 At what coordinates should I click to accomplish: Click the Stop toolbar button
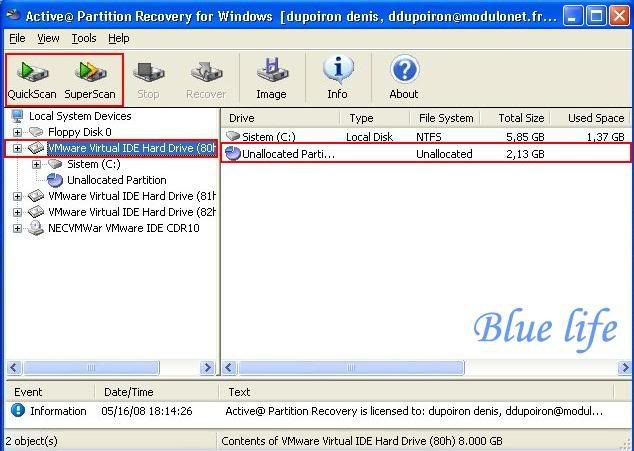click(x=148, y=80)
